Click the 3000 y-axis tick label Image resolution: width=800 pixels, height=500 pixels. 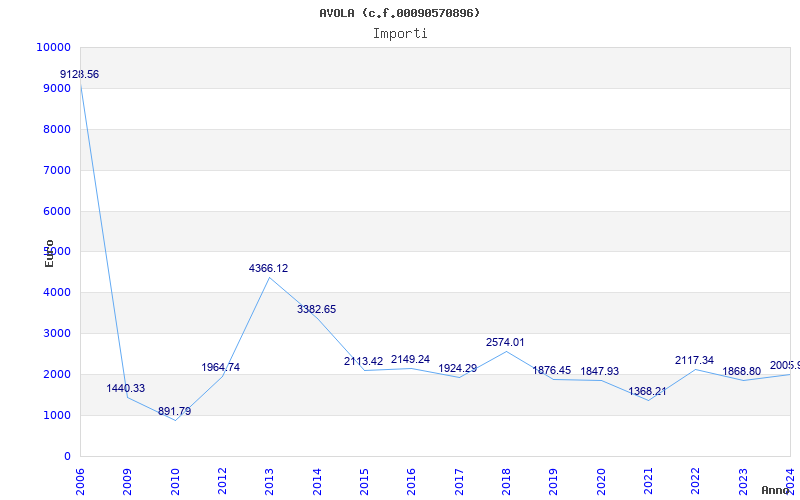pyautogui.click(x=56, y=333)
